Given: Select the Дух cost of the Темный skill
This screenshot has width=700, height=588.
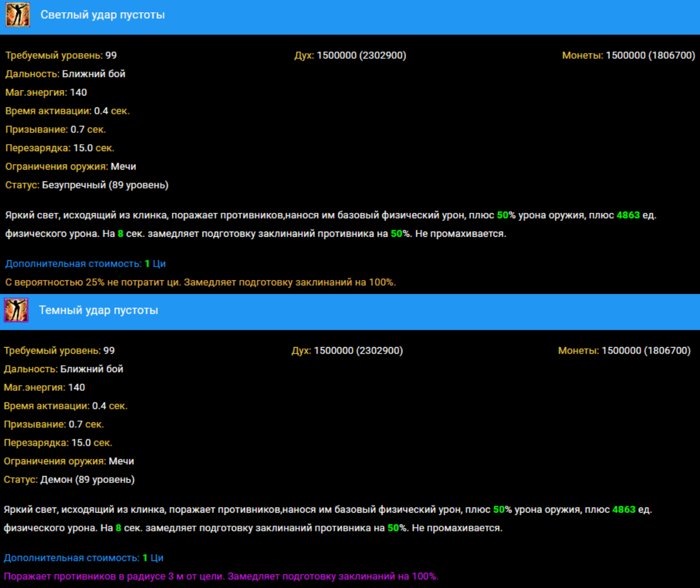Looking at the screenshot, I should point(347,351).
